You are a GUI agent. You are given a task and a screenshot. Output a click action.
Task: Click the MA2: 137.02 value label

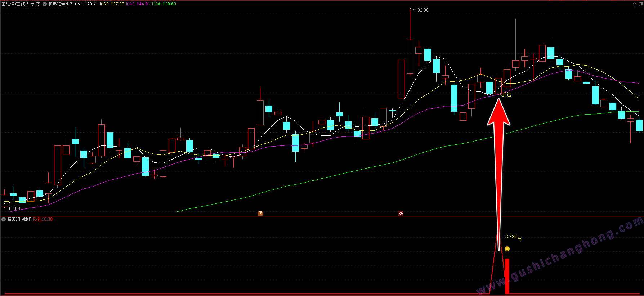(112, 4)
